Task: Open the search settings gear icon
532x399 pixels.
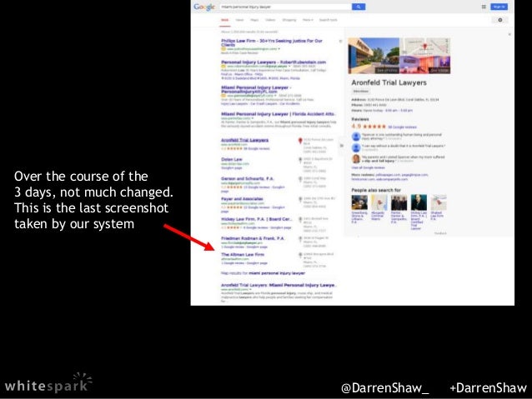Action: (499, 20)
